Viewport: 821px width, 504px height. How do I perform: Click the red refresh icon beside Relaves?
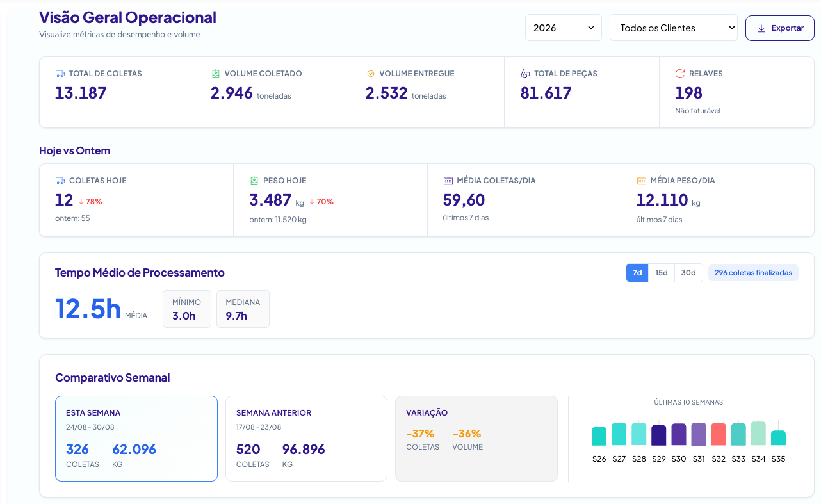(x=680, y=74)
